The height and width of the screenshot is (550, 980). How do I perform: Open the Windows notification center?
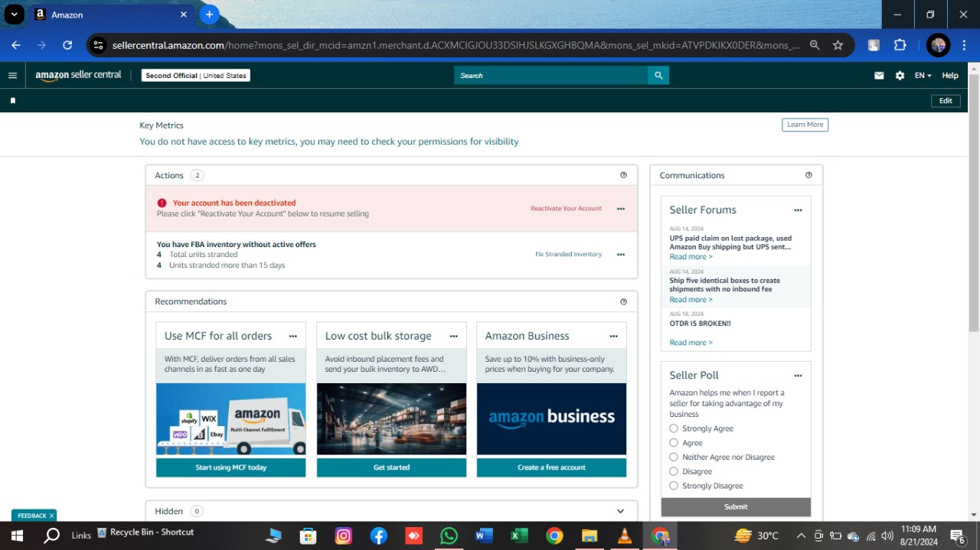957,535
